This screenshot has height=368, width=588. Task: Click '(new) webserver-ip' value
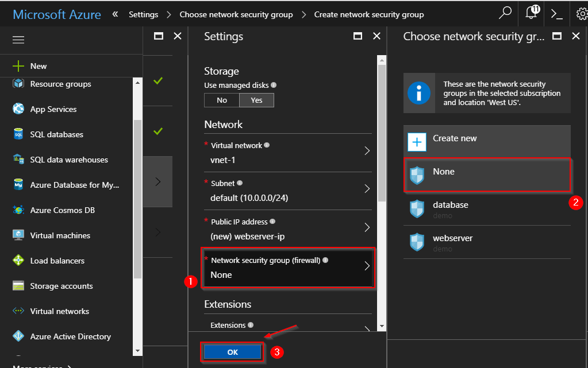tap(248, 237)
